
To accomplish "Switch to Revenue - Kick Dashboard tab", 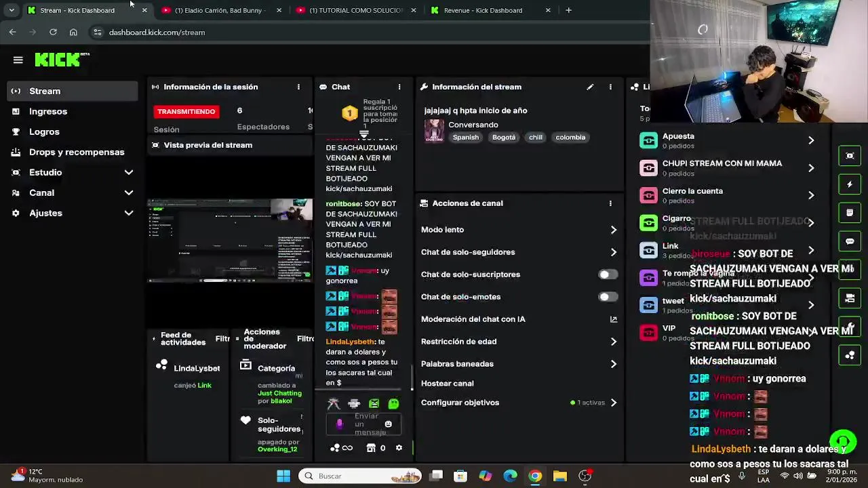I will click(490, 10).
